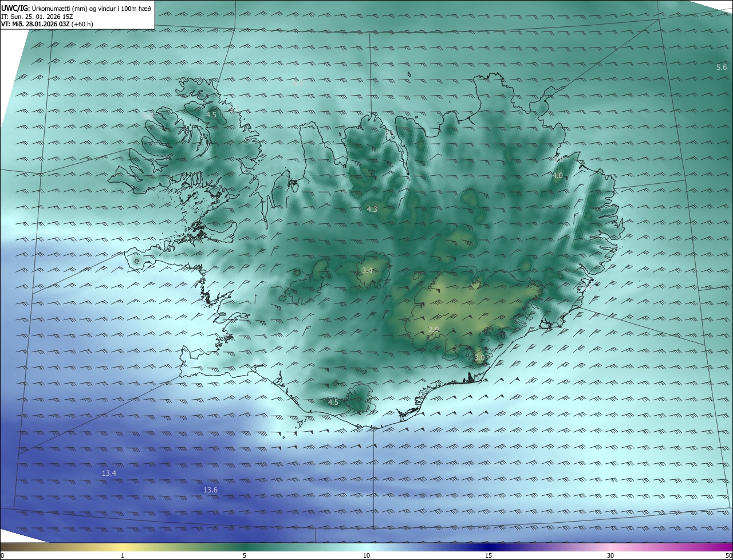
Task: Click the 2.0 value on the Vatnajökull glacier
Action: click(x=434, y=329)
